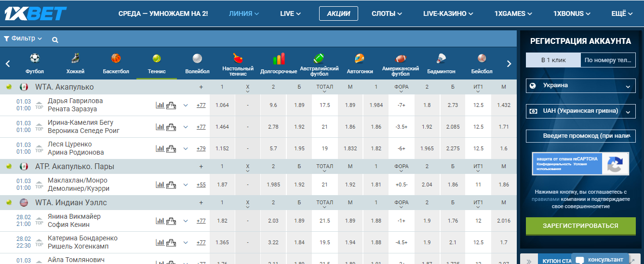Expand markets chevron for Маклахлан/Монро

pos(186,185)
